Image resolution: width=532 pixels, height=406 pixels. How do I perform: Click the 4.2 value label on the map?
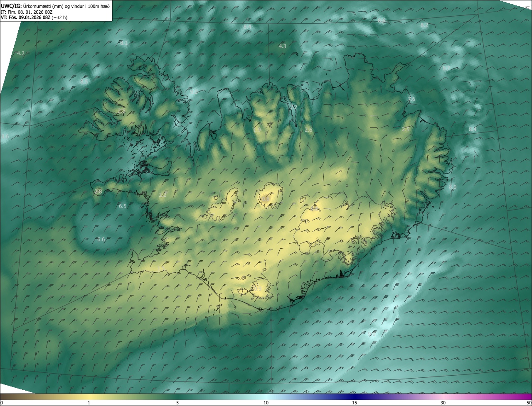click(21, 53)
